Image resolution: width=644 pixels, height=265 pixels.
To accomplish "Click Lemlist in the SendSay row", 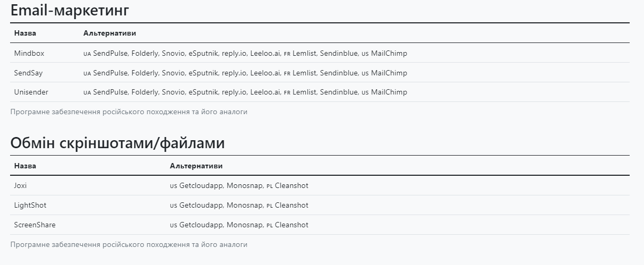I will [304, 73].
